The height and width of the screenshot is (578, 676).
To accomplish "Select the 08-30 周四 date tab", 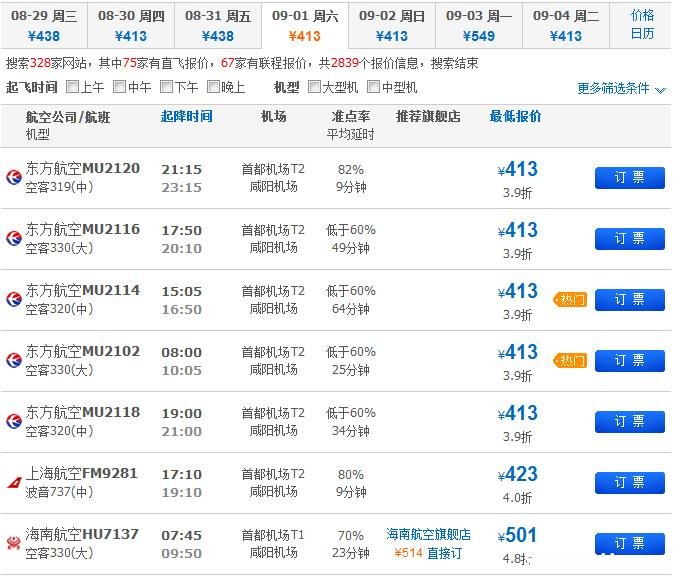I will [x=131, y=25].
